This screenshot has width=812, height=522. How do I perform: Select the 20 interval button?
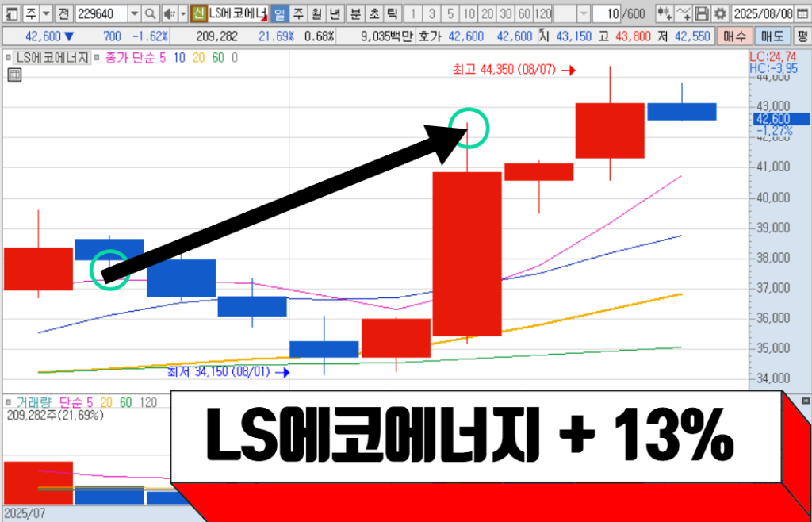click(488, 13)
